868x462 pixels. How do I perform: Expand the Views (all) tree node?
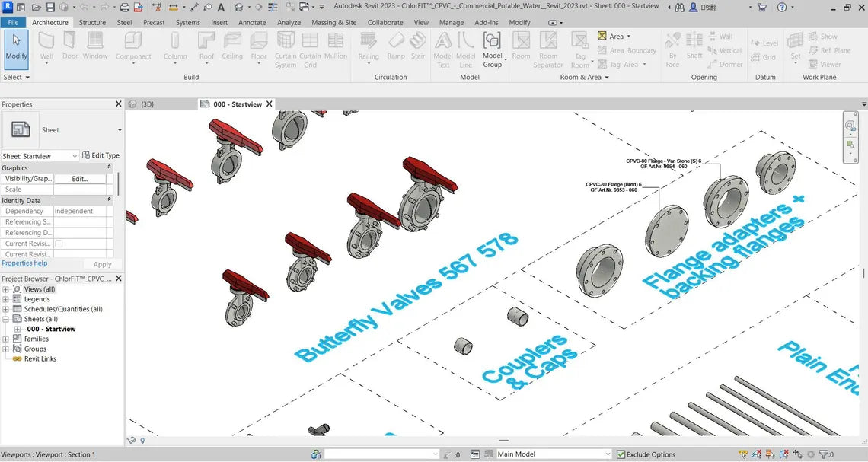click(5, 289)
